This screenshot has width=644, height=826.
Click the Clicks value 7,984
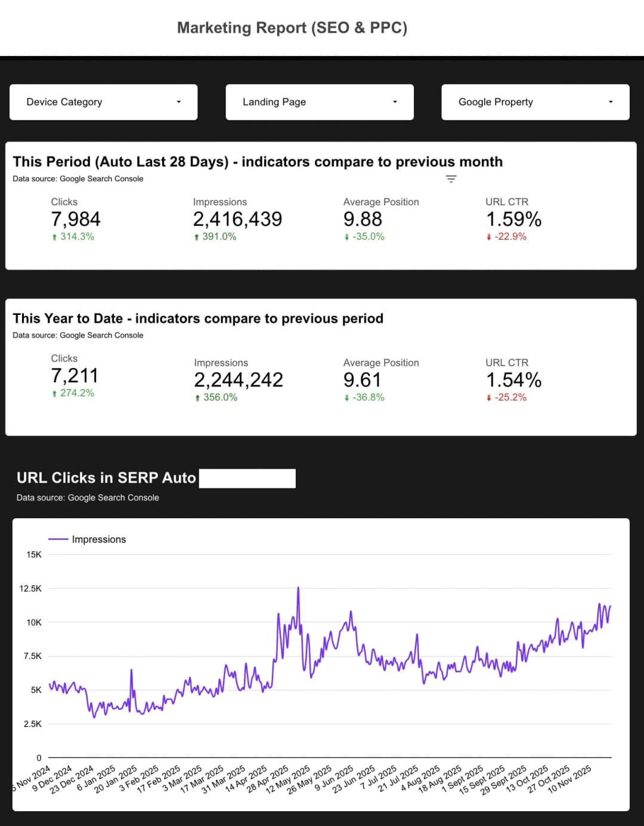click(x=75, y=219)
